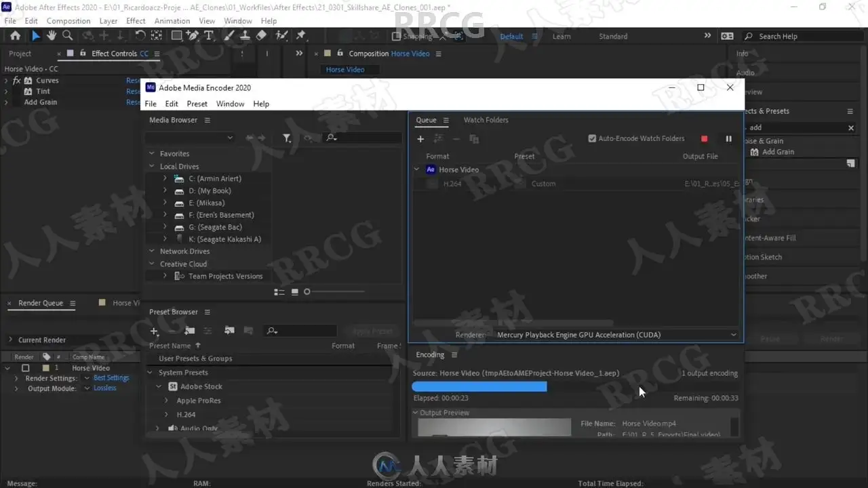Collapse the Favorites section in Media Browser
This screenshot has width=868, height=488.
(152, 154)
